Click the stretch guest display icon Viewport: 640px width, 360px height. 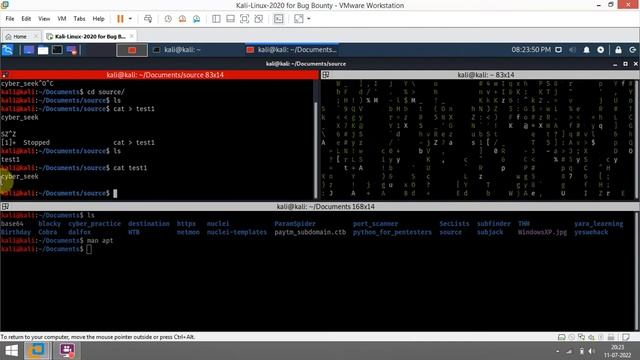pyautogui.click(x=299, y=19)
